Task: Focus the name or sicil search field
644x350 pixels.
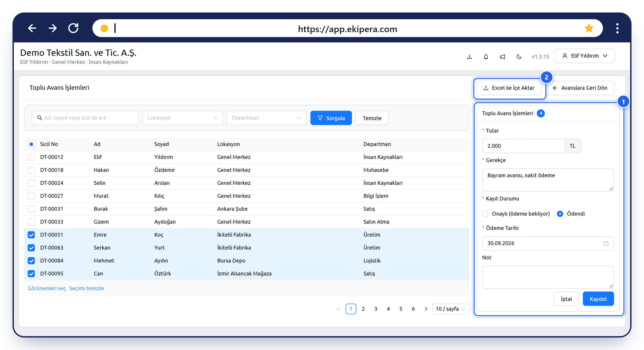Action: (x=85, y=118)
